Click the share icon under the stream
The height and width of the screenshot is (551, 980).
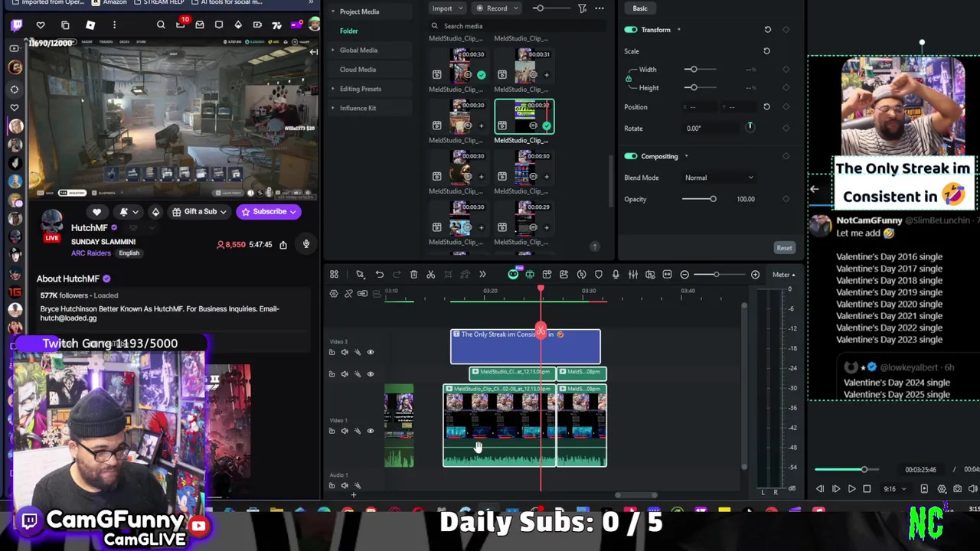coord(283,245)
